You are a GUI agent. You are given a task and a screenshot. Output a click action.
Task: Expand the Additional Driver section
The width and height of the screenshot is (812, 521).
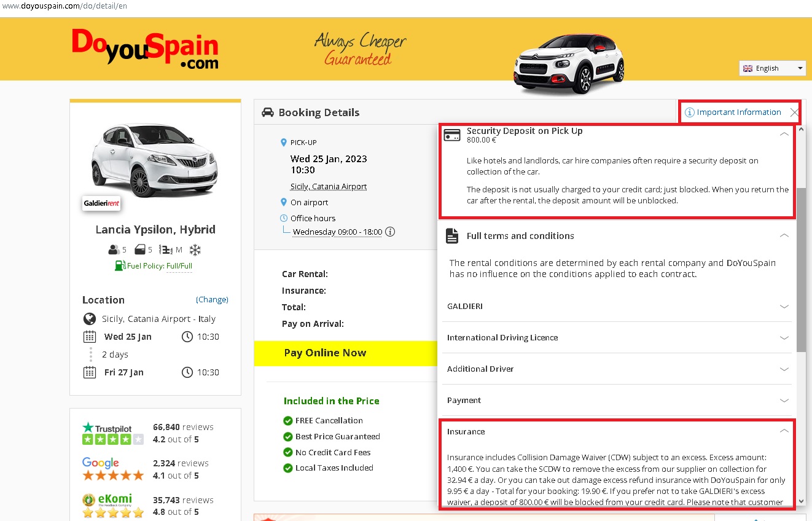(x=617, y=369)
